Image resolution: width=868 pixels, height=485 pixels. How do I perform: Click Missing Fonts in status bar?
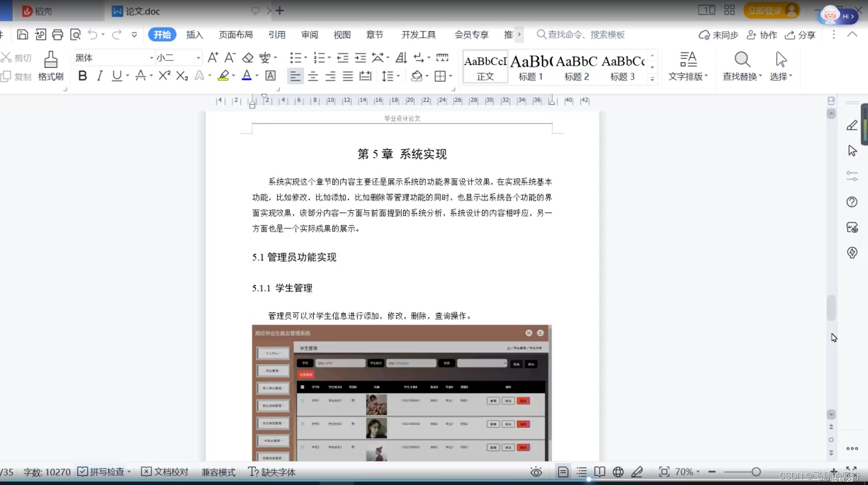click(272, 472)
